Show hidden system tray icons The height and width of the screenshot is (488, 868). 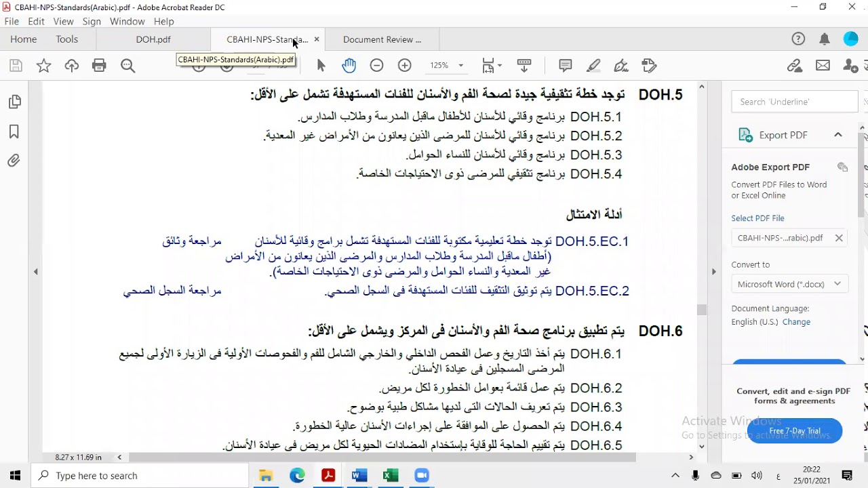[x=675, y=476]
